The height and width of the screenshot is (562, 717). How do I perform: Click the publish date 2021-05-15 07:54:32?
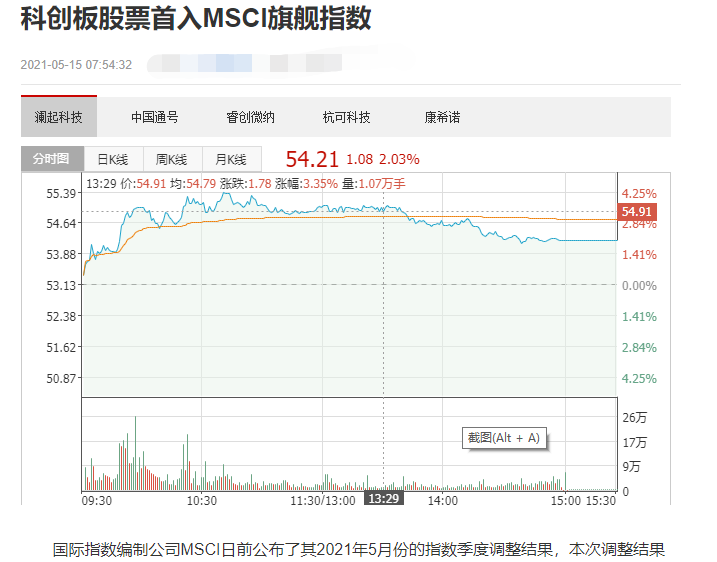point(76,64)
